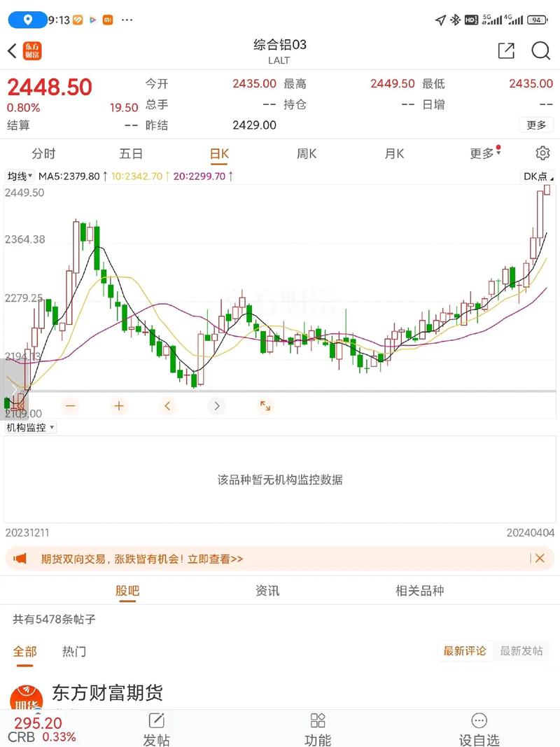Switch to the 周K tab
Image resolution: width=560 pixels, height=747 pixels.
pyautogui.click(x=306, y=153)
